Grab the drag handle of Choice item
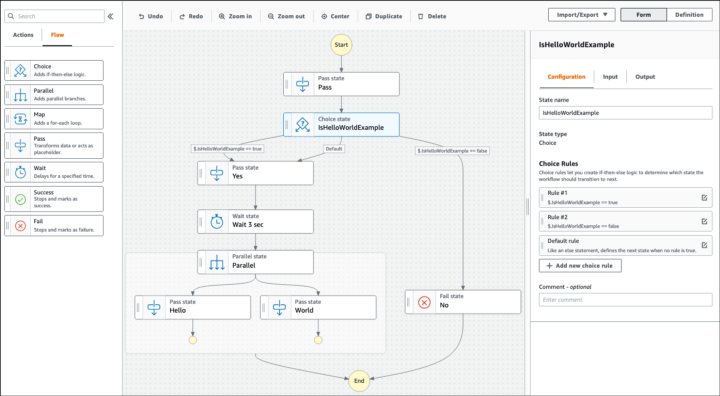The width and height of the screenshot is (720, 396). [x=7, y=70]
